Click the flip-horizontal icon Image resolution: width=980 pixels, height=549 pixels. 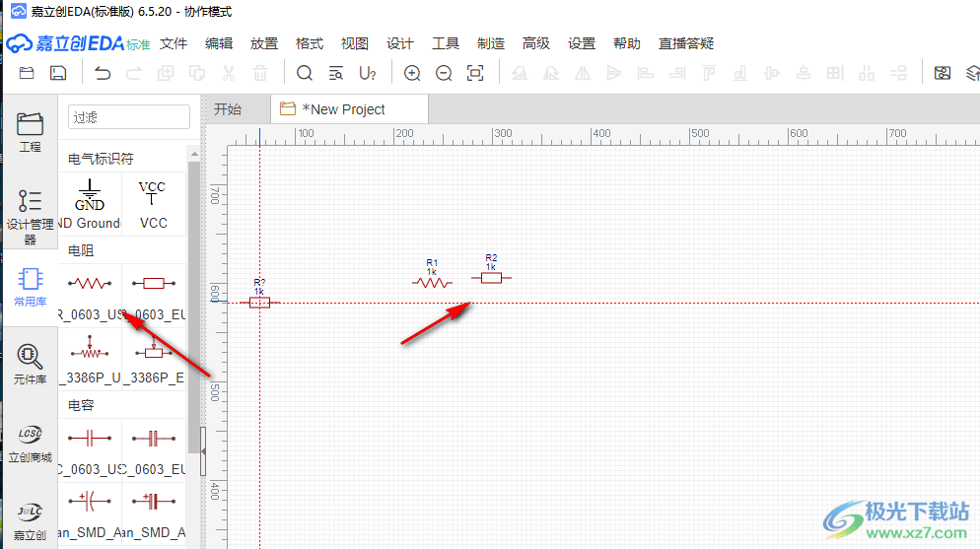pos(583,73)
